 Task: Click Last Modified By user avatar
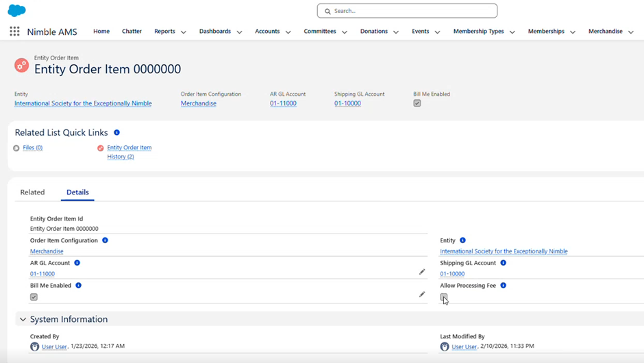tap(445, 347)
